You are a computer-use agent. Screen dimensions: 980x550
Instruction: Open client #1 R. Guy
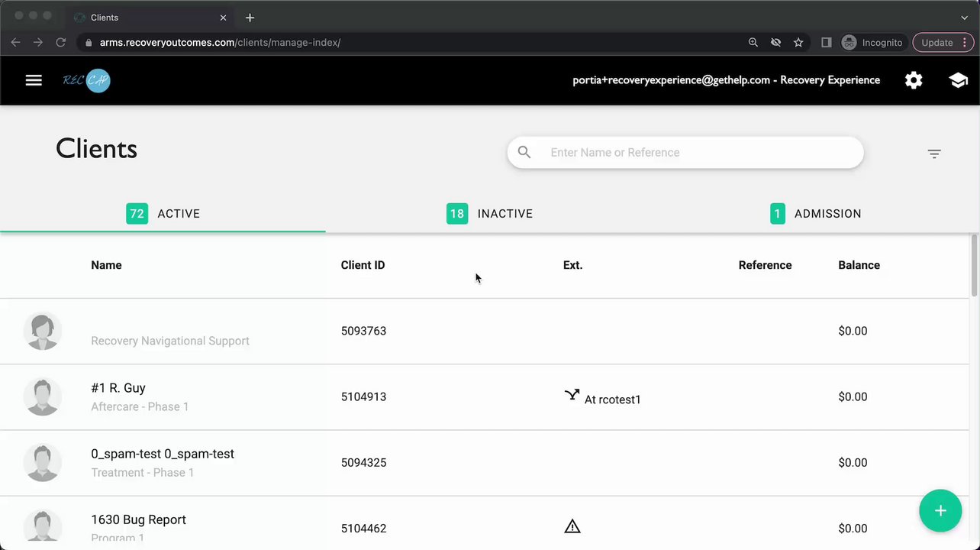pos(118,388)
